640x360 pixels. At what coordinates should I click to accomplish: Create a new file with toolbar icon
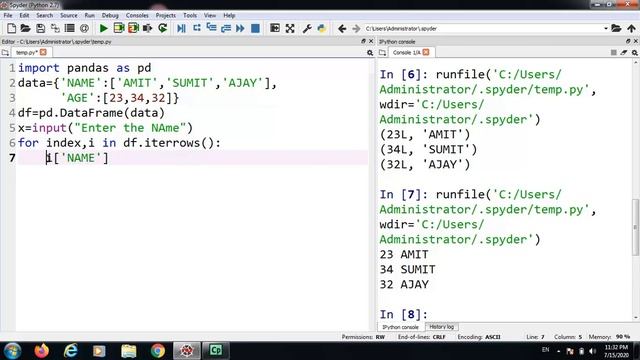click(11, 28)
